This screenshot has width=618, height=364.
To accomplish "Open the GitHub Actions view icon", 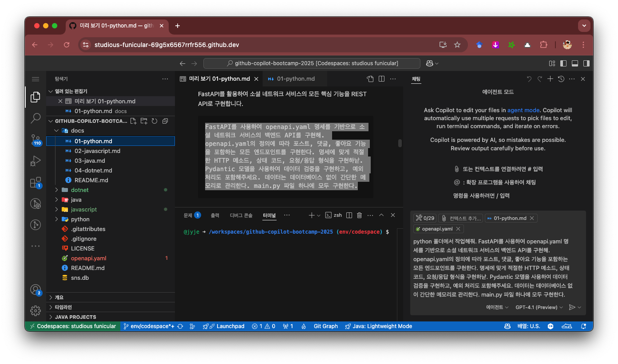I will click(36, 204).
